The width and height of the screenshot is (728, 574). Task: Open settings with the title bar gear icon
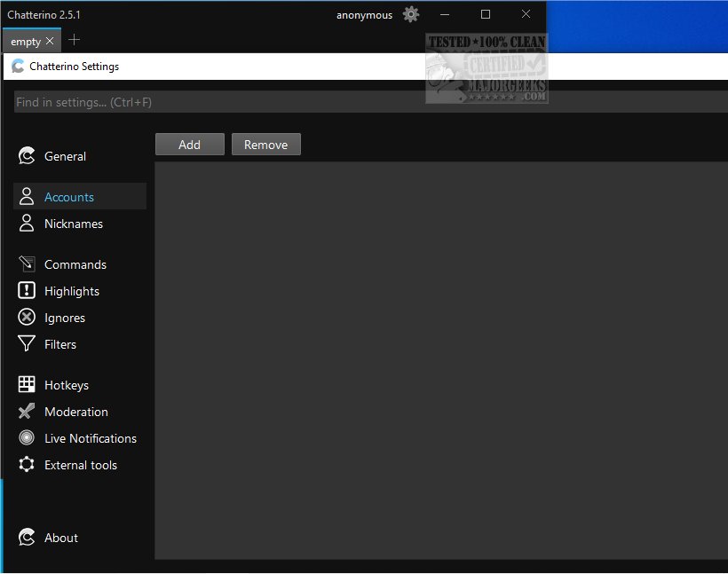(x=411, y=14)
